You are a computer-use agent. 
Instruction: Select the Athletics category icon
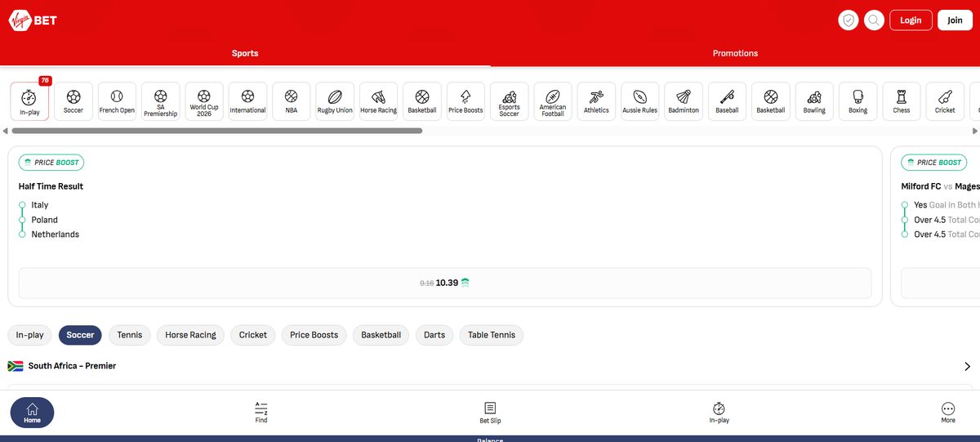click(x=596, y=101)
